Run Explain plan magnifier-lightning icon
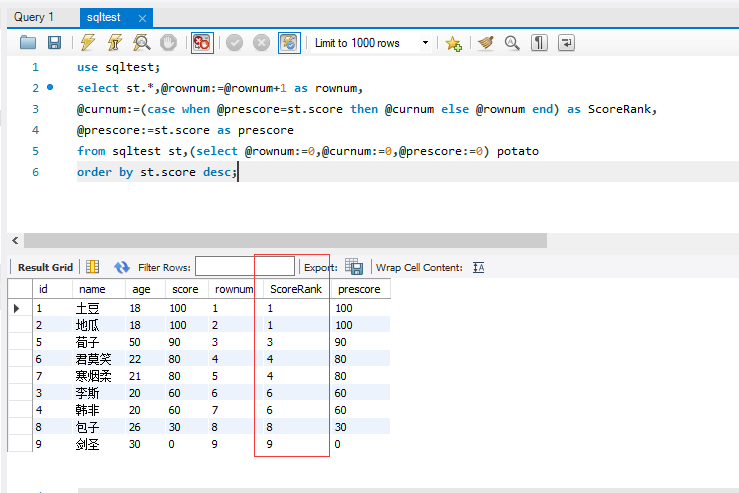The image size is (739, 493). click(141, 43)
